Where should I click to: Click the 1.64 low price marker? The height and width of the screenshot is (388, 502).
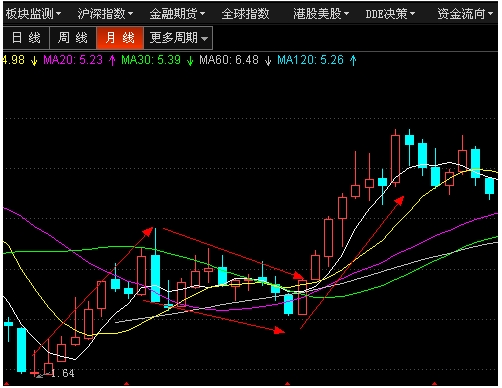[x=63, y=373]
